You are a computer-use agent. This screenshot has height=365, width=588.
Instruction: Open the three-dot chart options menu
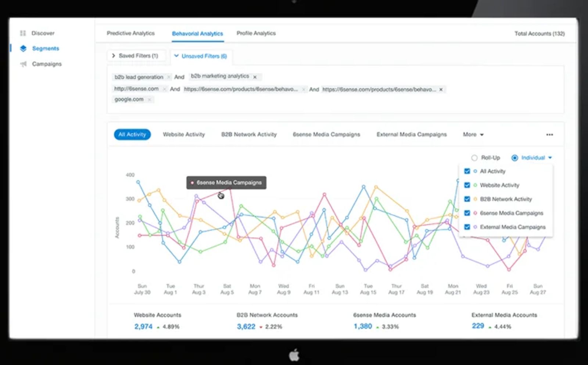pyautogui.click(x=549, y=135)
